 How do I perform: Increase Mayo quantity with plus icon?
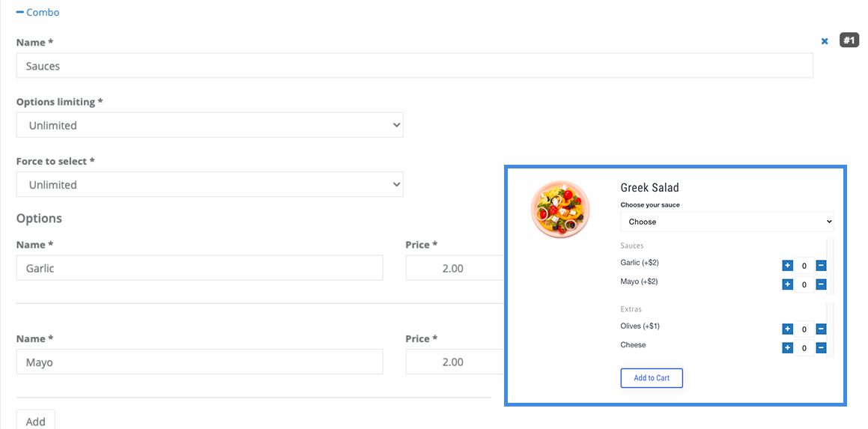[x=787, y=285]
